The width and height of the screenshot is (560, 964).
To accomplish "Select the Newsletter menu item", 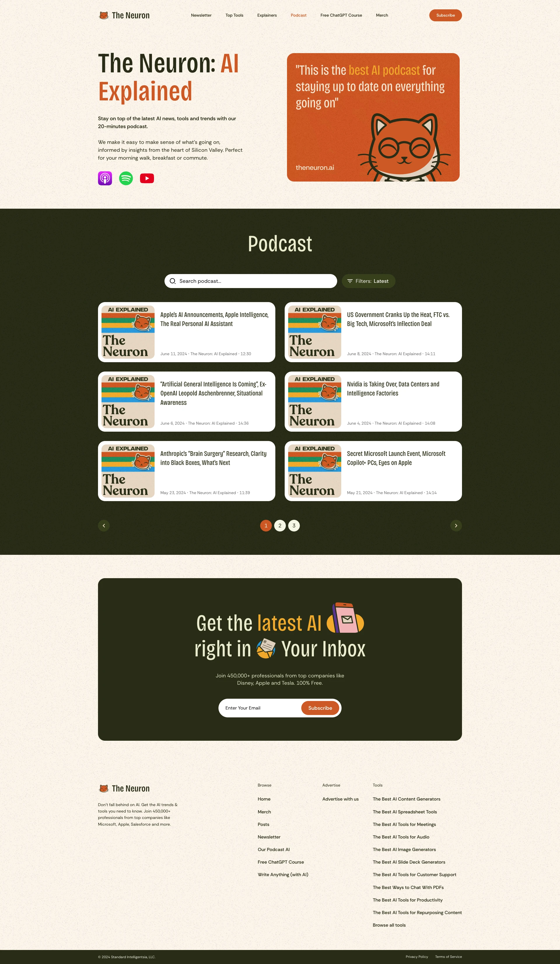I will 200,14.
